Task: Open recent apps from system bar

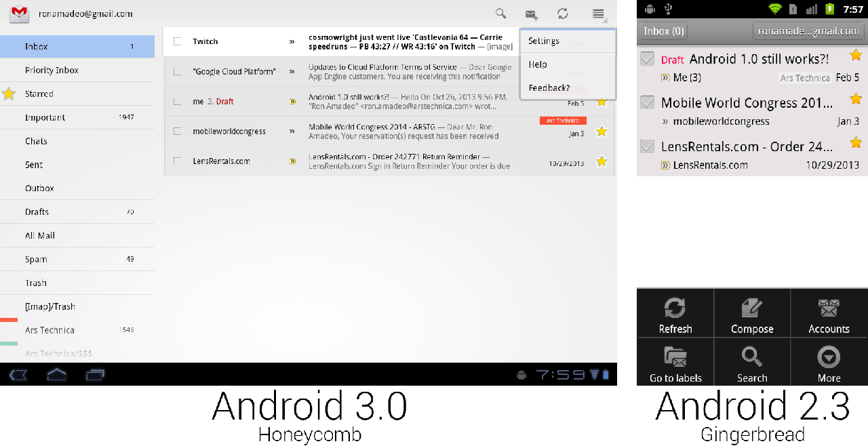Action: 95,374
